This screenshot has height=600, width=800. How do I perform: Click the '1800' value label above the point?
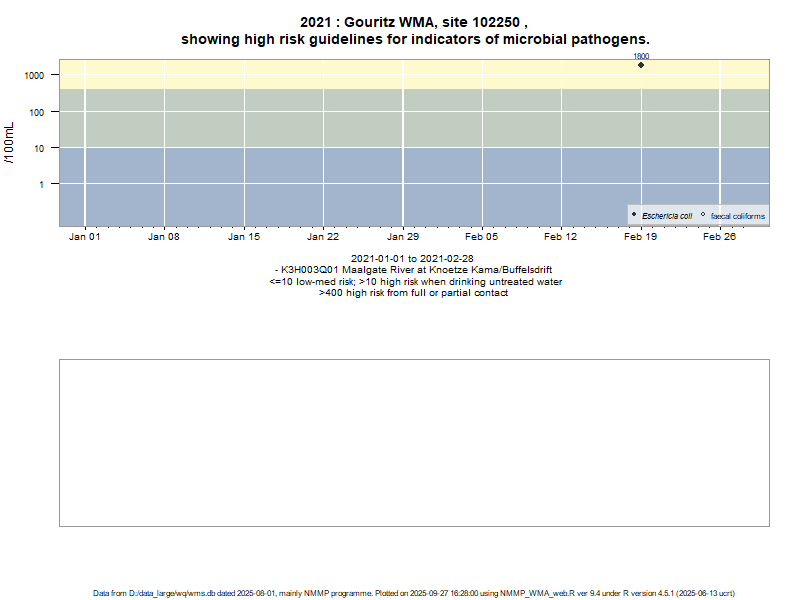(x=641, y=57)
